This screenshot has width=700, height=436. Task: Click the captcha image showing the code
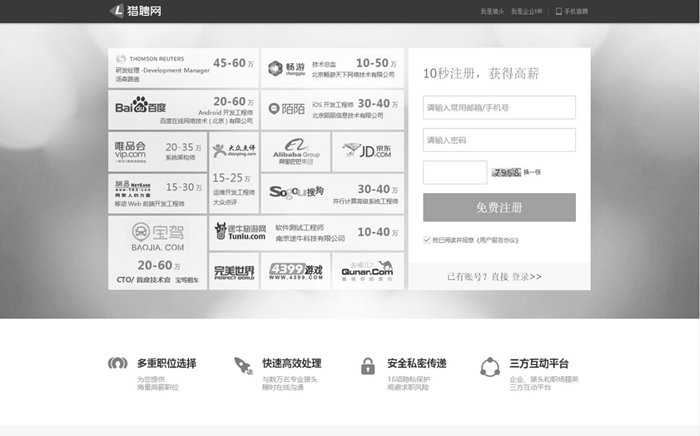[x=506, y=172]
